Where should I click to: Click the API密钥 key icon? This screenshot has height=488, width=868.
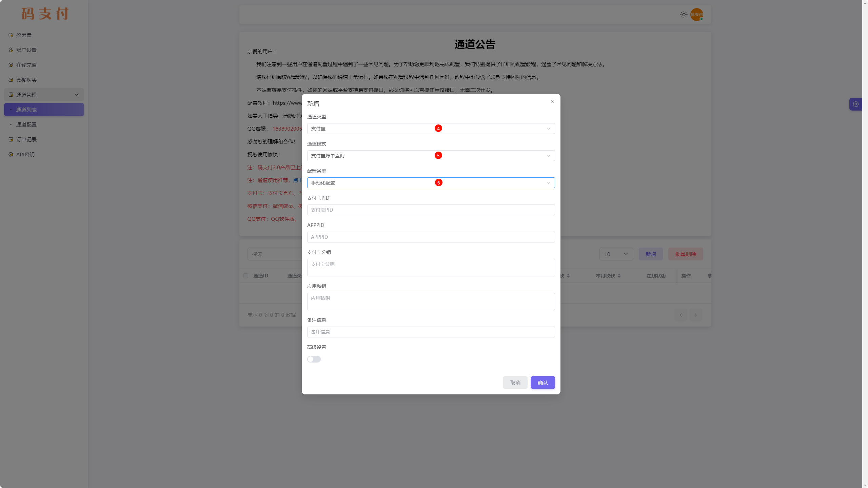[11, 154]
